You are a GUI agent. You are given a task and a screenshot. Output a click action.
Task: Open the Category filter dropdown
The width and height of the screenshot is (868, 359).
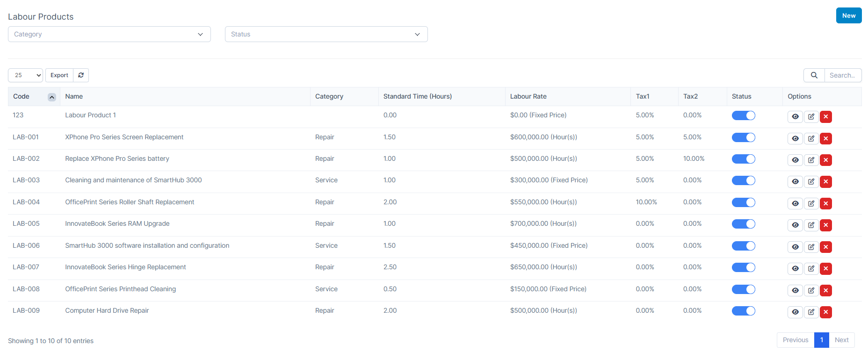pyautogui.click(x=109, y=34)
